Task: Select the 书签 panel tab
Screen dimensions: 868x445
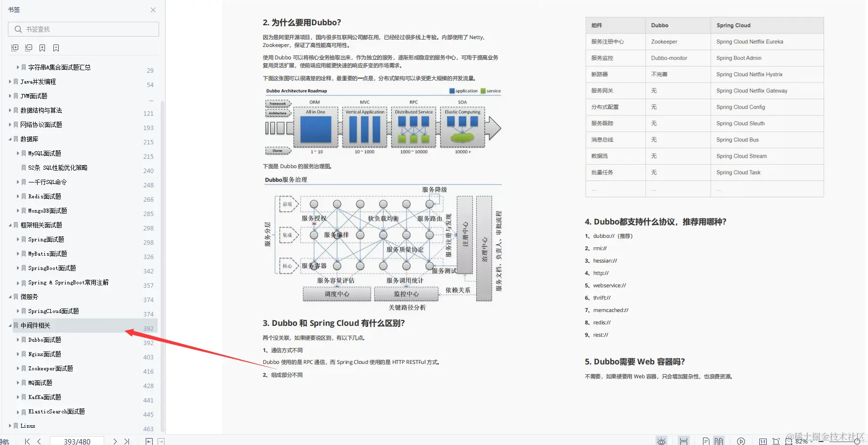Action: pyautogui.click(x=14, y=9)
